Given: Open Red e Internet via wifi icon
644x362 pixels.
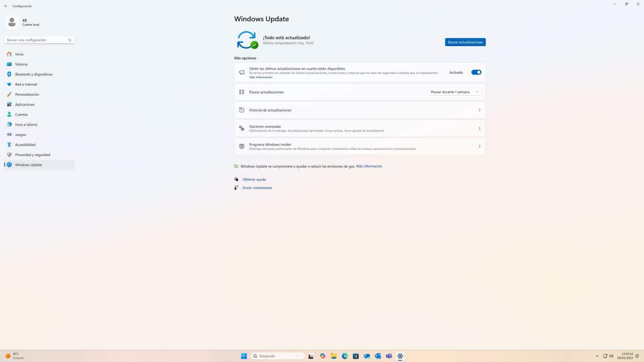Looking at the screenshot, I should [9, 84].
